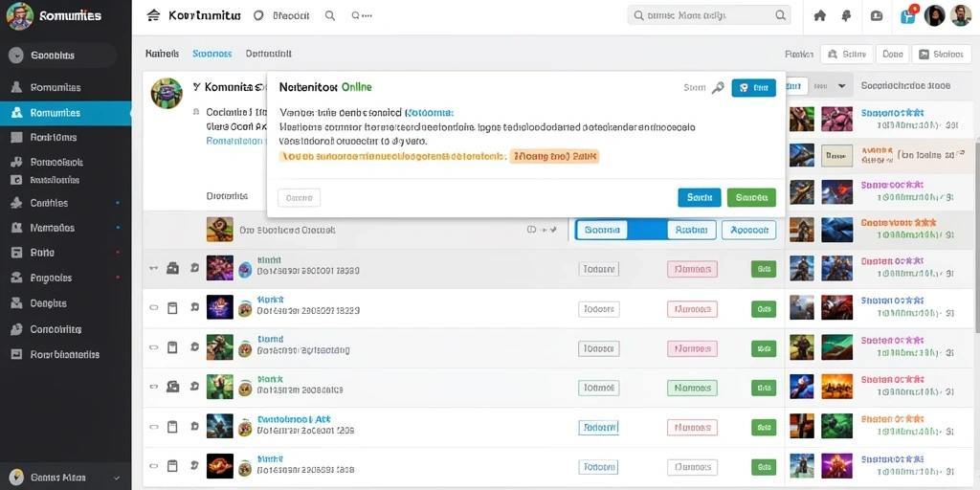980x490 pixels.
Task: Select the Sooeme option in the blue segmented toggle
Action: [x=602, y=230]
